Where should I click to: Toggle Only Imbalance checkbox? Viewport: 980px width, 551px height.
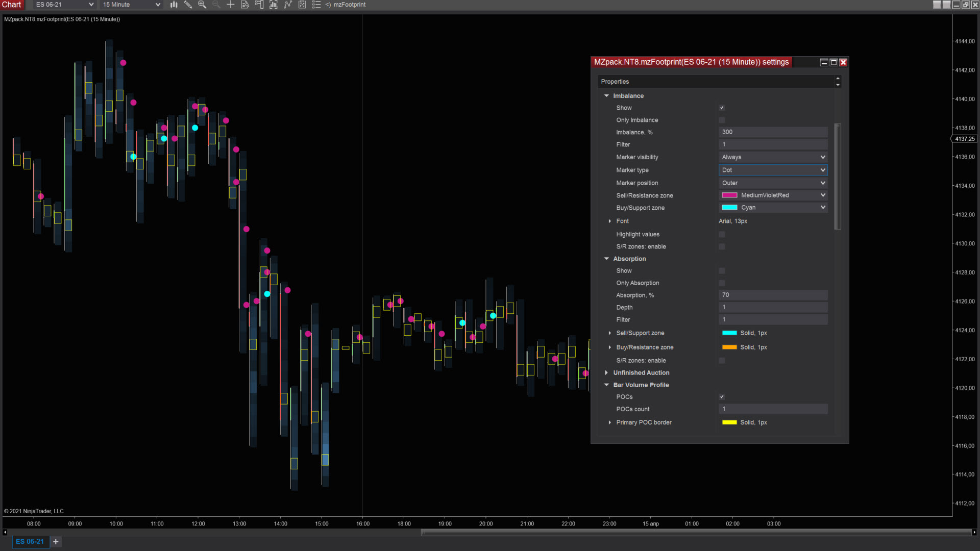[722, 120]
